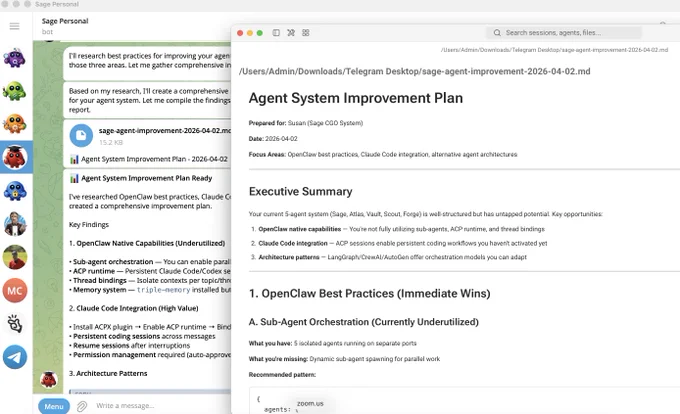Open the MC initials chat avatar
The height and width of the screenshot is (414, 680).
click(x=15, y=290)
